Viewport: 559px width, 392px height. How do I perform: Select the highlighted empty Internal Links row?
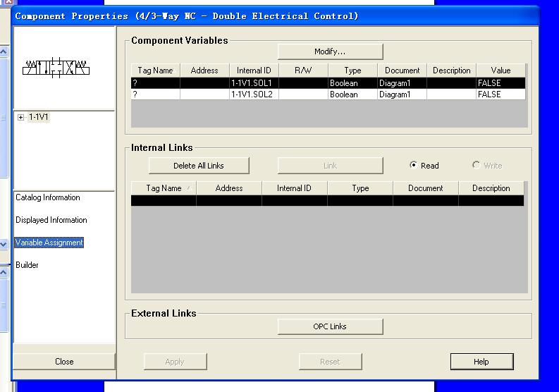(x=327, y=200)
